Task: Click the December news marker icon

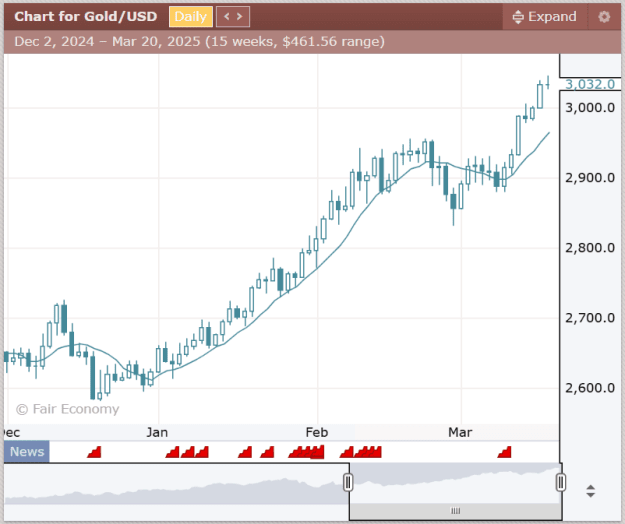Action: click(94, 452)
